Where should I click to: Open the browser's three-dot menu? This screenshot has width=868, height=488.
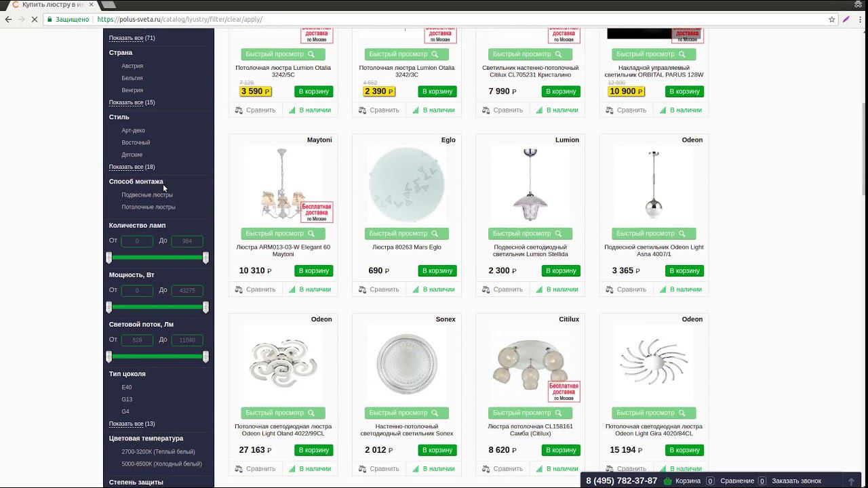859,20
